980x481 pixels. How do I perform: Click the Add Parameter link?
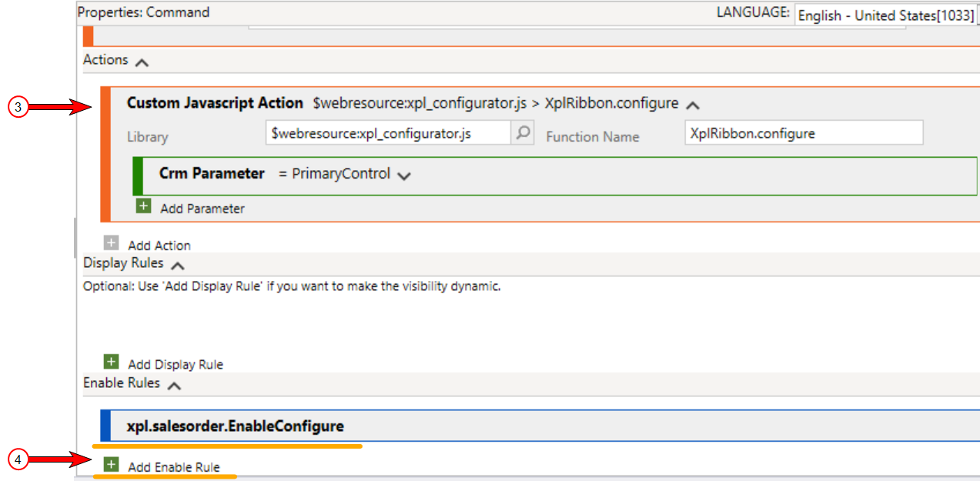click(202, 208)
